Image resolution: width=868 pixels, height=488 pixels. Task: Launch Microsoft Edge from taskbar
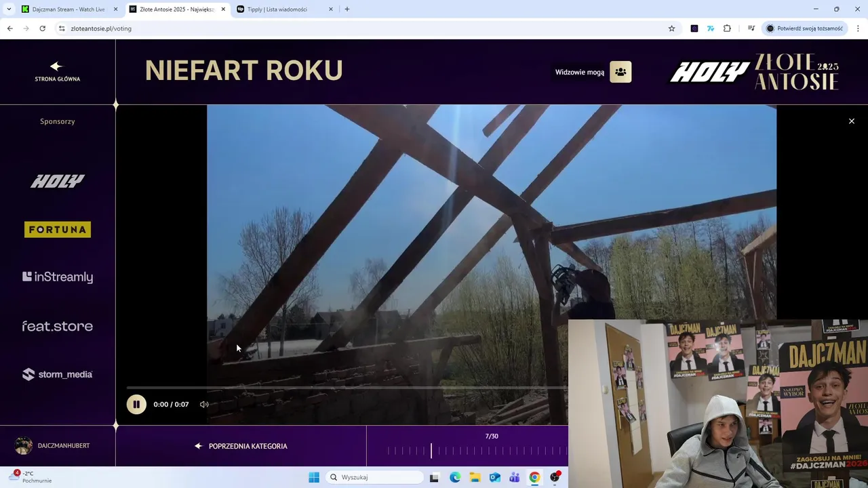(x=455, y=477)
